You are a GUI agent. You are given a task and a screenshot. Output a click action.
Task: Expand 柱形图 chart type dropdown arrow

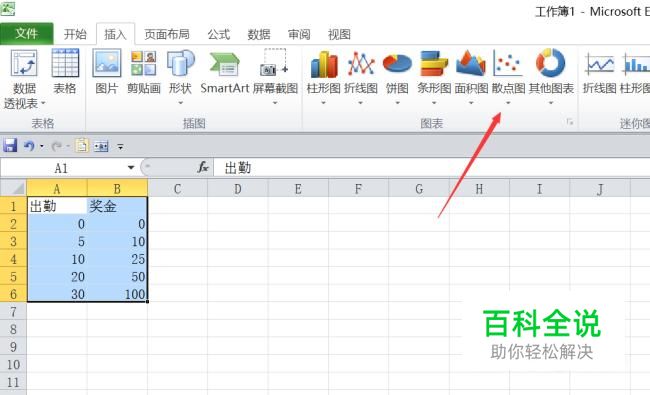point(323,103)
